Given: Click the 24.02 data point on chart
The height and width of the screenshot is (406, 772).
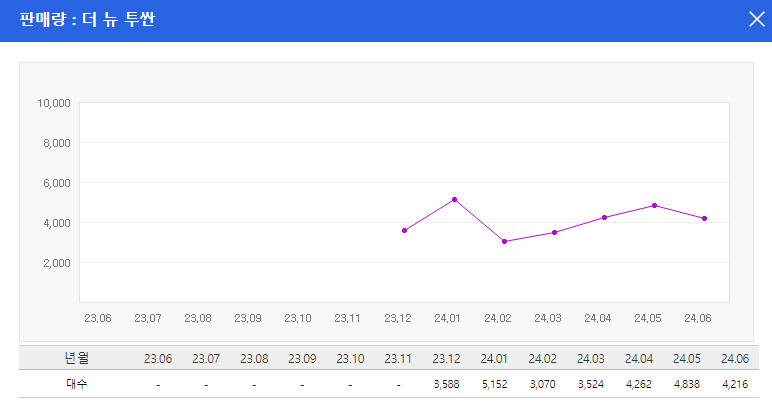Looking at the screenshot, I should [504, 241].
